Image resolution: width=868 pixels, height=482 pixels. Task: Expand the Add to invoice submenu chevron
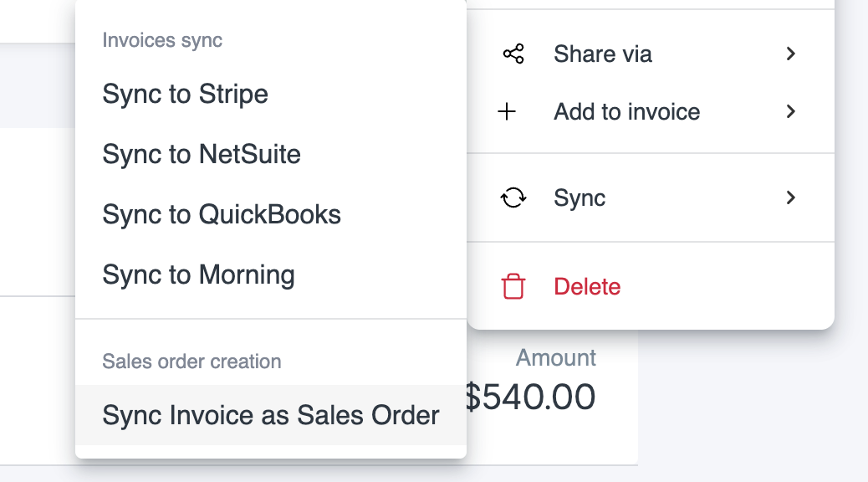(x=790, y=111)
